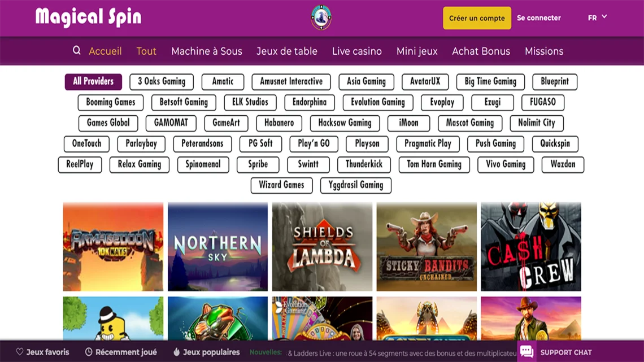Show Push Gaming games
Image resolution: width=644 pixels, height=362 pixels.
(x=495, y=143)
